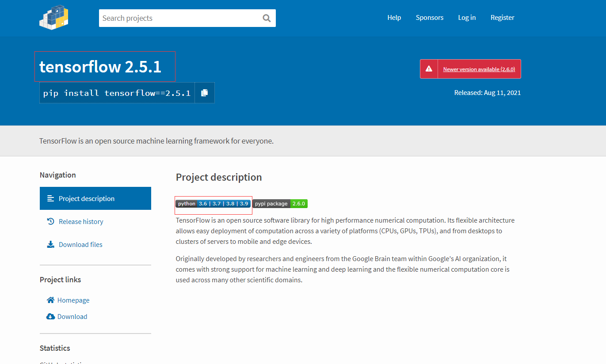
Task: Click the Homepage house icon
Action: coord(50,300)
